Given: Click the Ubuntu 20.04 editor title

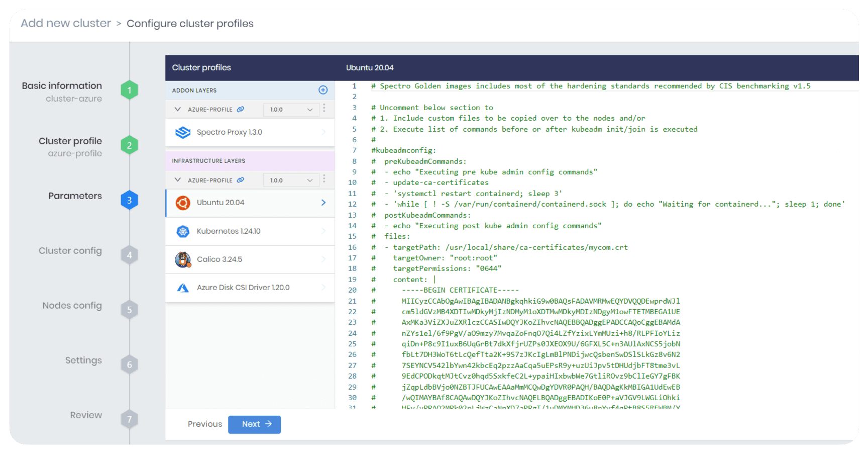Looking at the screenshot, I should click(x=370, y=68).
